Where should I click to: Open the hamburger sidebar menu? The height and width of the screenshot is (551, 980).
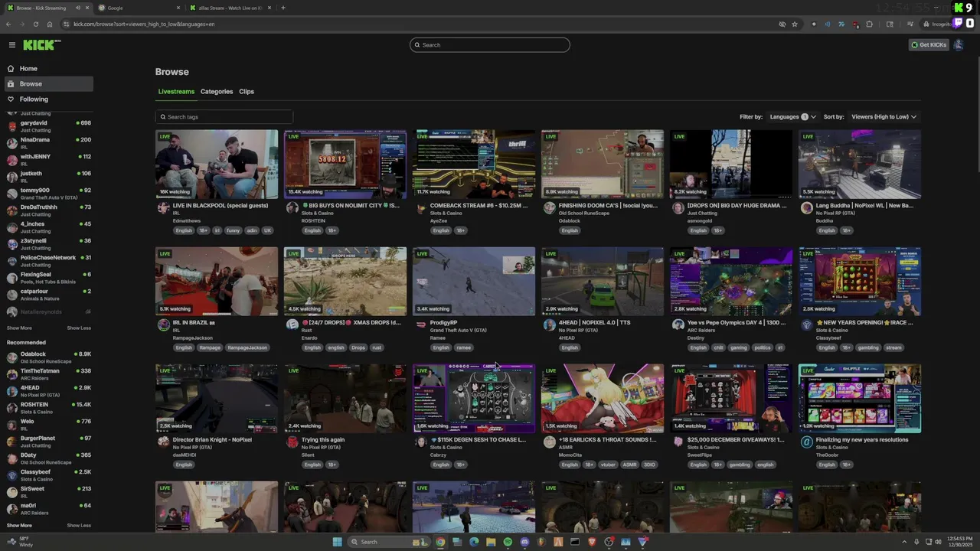(12, 45)
